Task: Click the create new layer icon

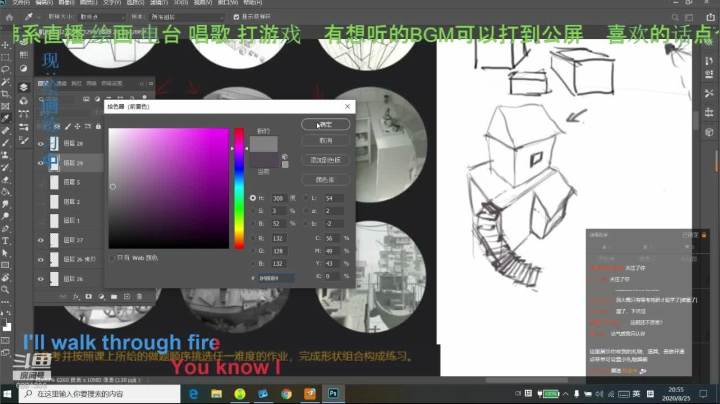Action: point(127,297)
